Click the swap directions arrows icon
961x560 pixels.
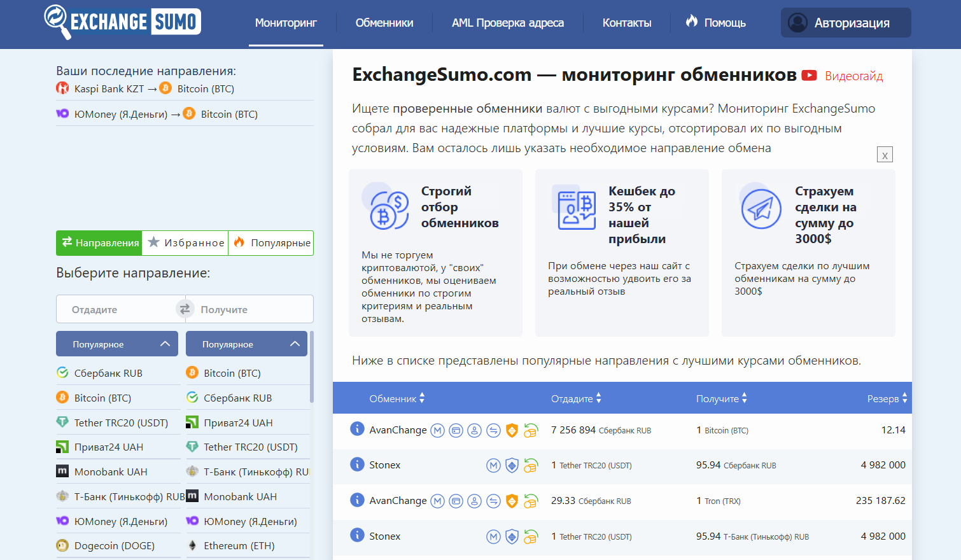(185, 309)
